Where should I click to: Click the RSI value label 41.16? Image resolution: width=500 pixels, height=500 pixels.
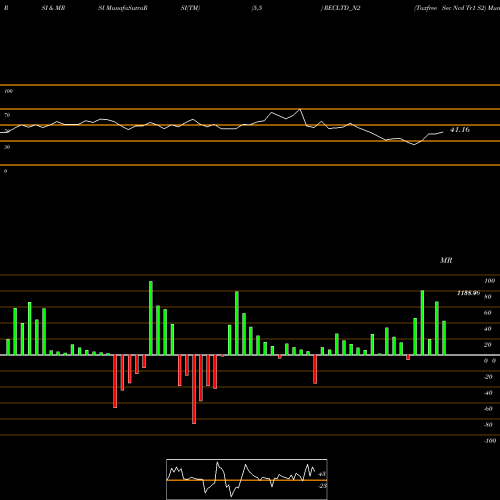[460, 130]
